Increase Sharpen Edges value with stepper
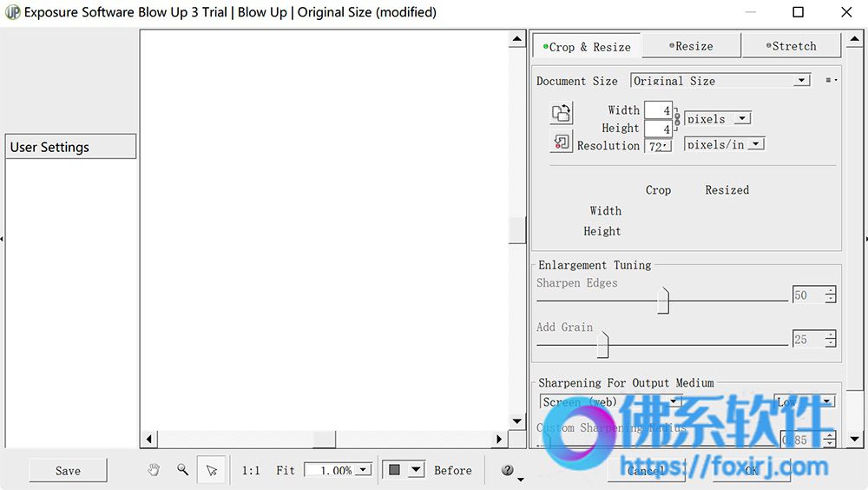 click(830, 290)
